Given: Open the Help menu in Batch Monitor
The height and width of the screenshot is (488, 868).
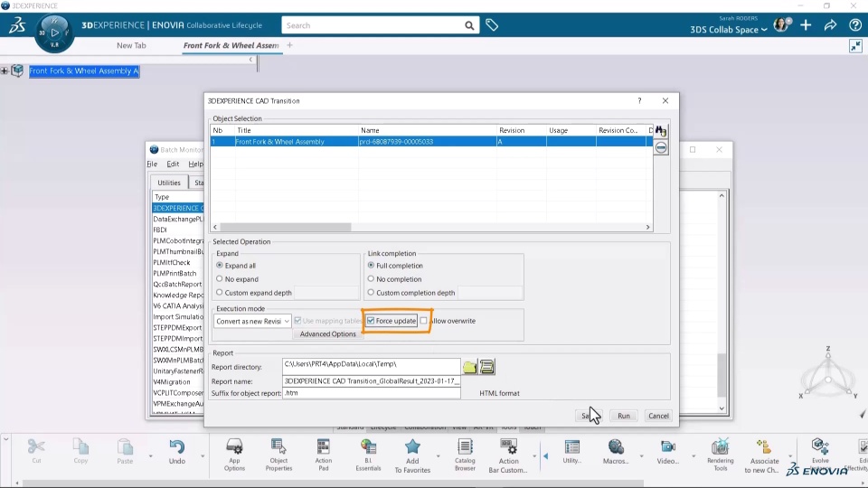Looking at the screenshot, I should [195, 164].
